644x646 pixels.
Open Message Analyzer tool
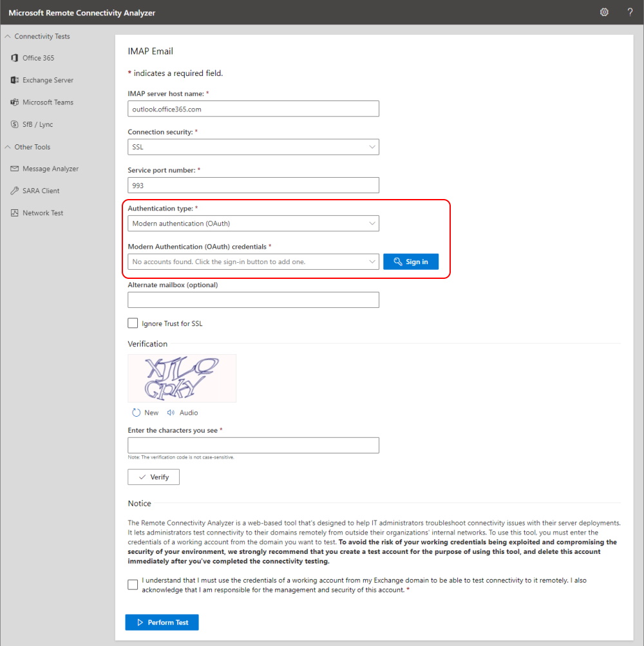(x=50, y=169)
